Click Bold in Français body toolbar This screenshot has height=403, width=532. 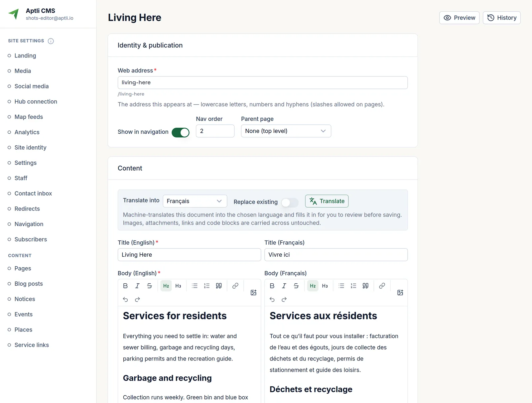[x=272, y=286]
